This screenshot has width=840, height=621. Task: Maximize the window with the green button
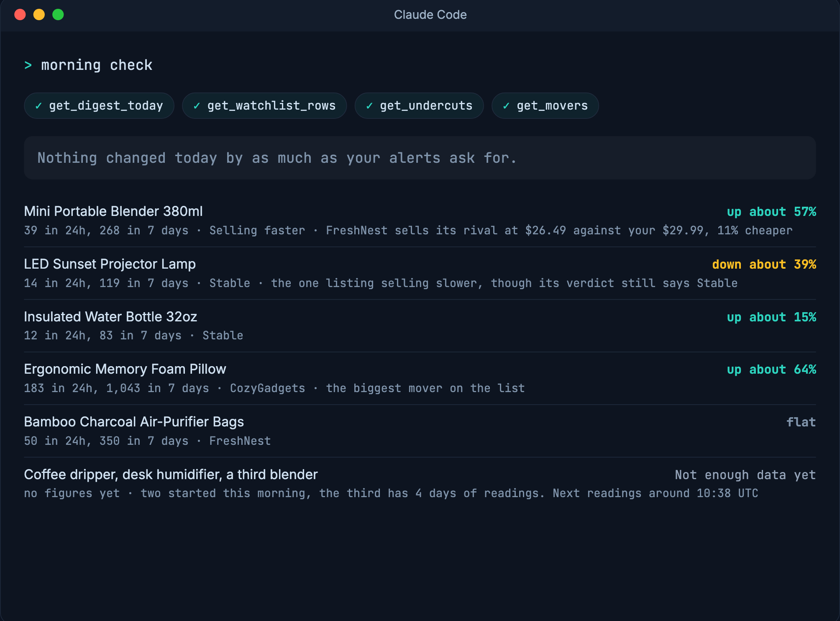tap(58, 15)
